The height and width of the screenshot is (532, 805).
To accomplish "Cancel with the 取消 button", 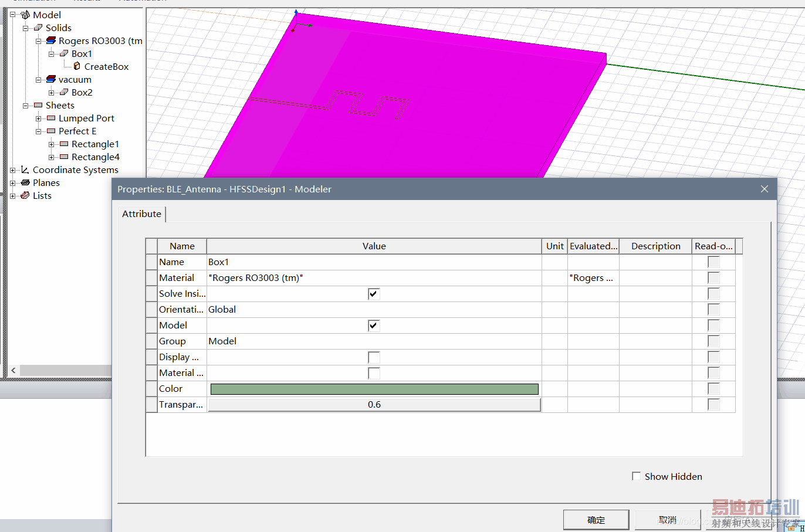I will pos(668,520).
